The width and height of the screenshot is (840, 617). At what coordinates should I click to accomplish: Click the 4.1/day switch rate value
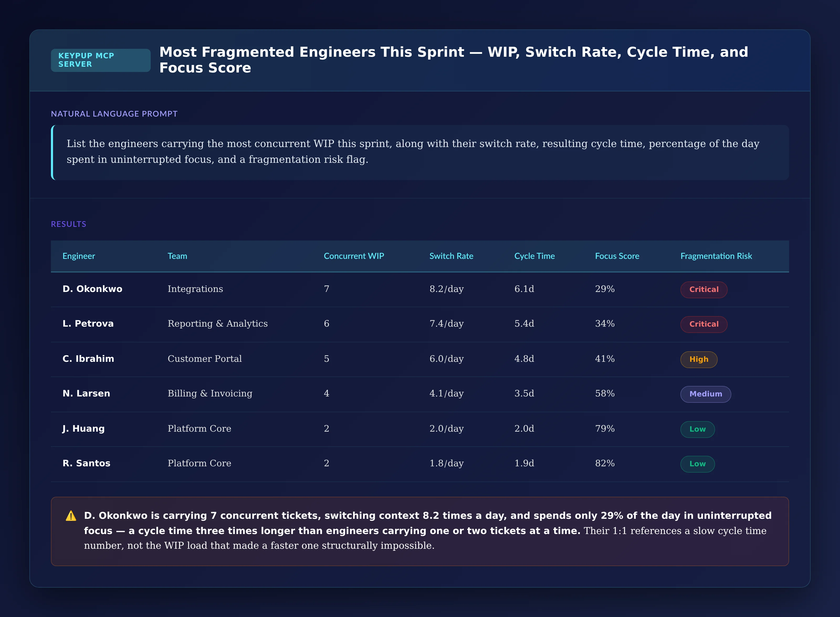point(447,394)
